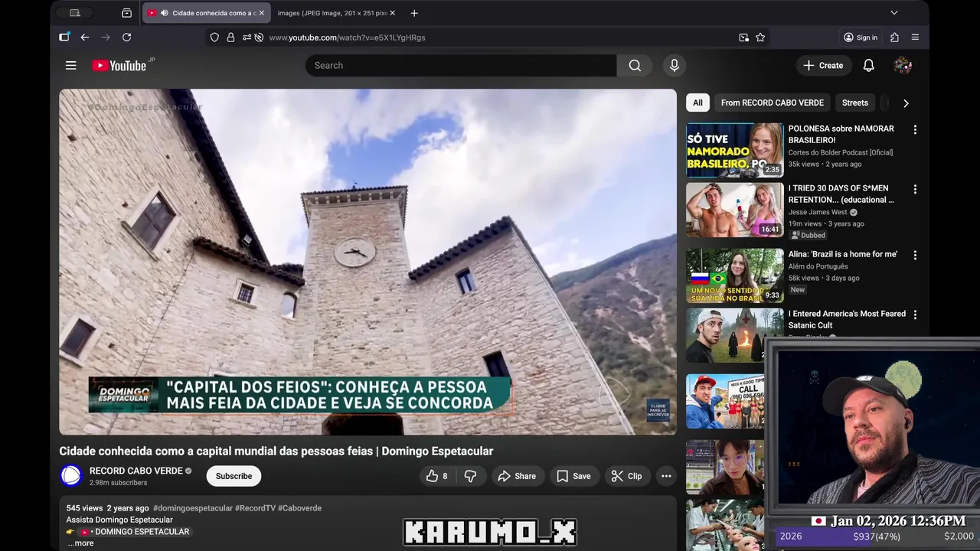Image resolution: width=980 pixels, height=551 pixels.
Task: Open the Firefox View workspace icon
Action: pos(126,13)
